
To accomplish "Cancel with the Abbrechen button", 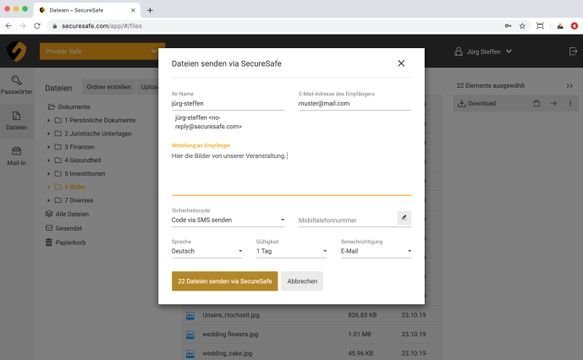I will point(302,281).
